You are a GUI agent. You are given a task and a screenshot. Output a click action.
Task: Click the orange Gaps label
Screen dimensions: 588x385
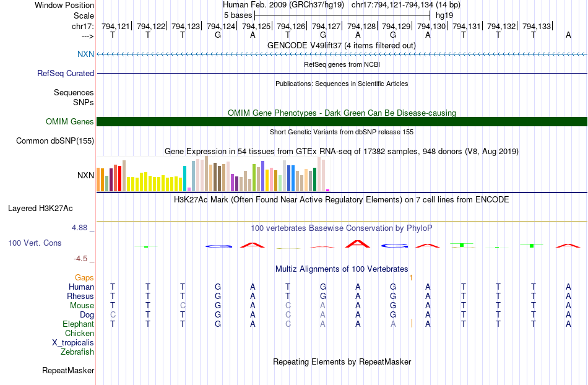84,277
